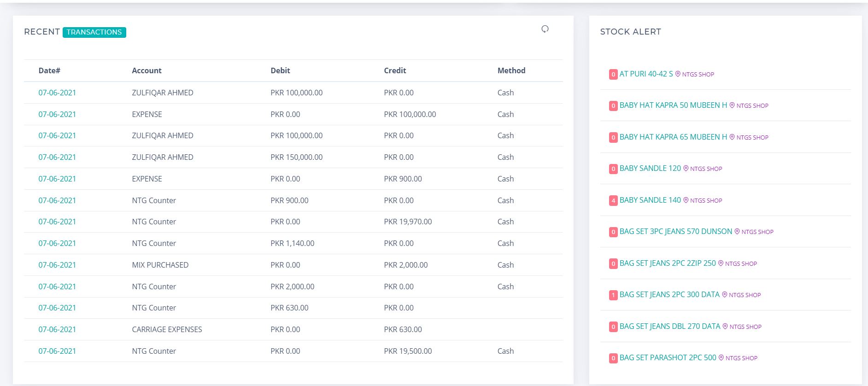Click the refresh icon in Recent Transactions
The height and width of the screenshot is (386, 868).
pos(545,29)
